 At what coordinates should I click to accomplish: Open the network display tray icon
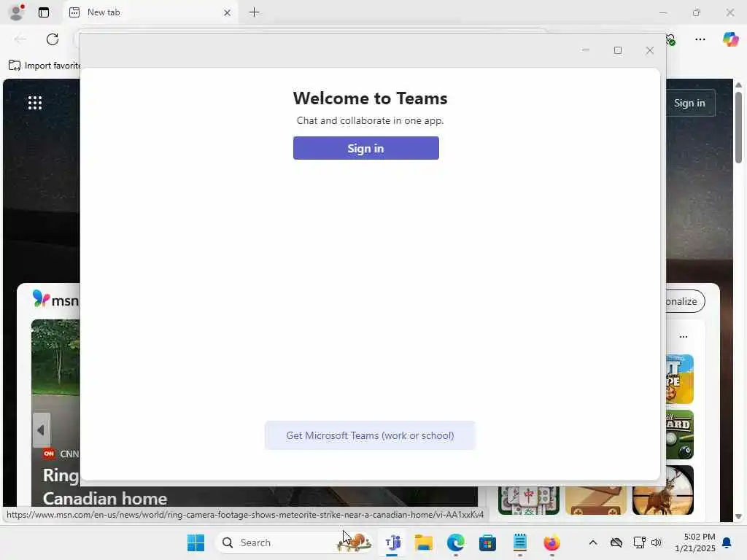[x=639, y=542]
